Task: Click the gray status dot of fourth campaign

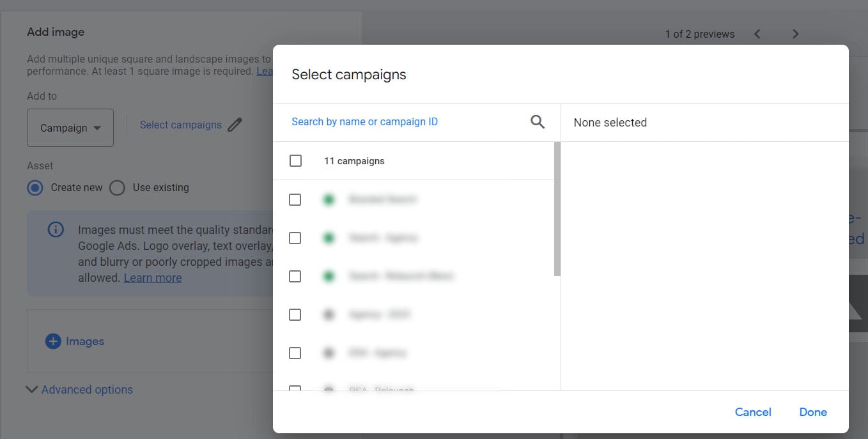Action: (x=329, y=315)
